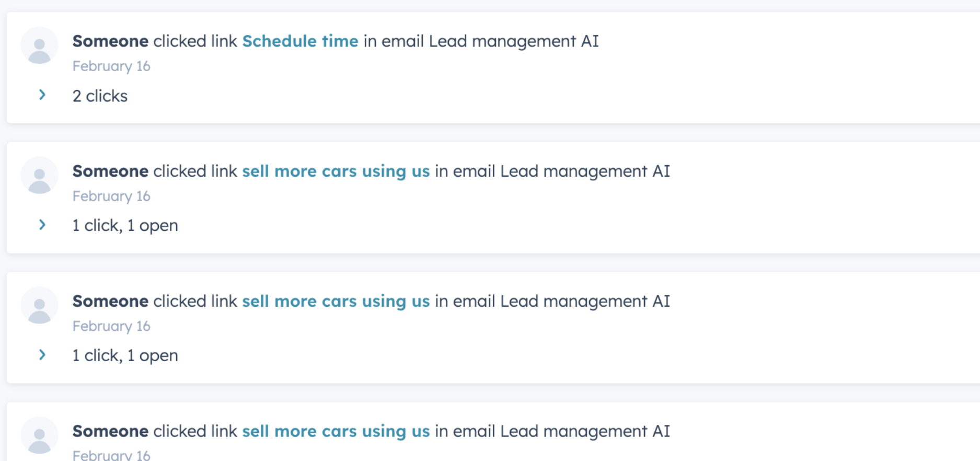Image resolution: width=980 pixels, height=461 pixels.
Task: Click the avatar in the second activity card
Action: point(39,176)
